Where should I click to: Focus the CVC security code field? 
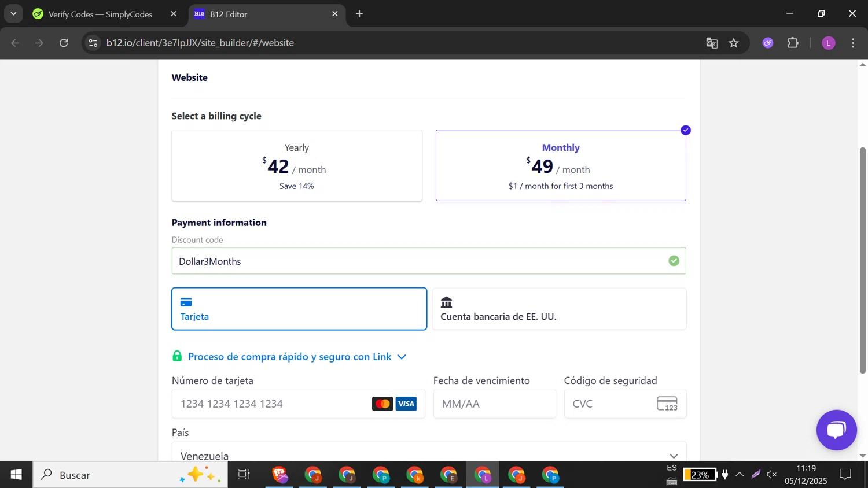625,404
